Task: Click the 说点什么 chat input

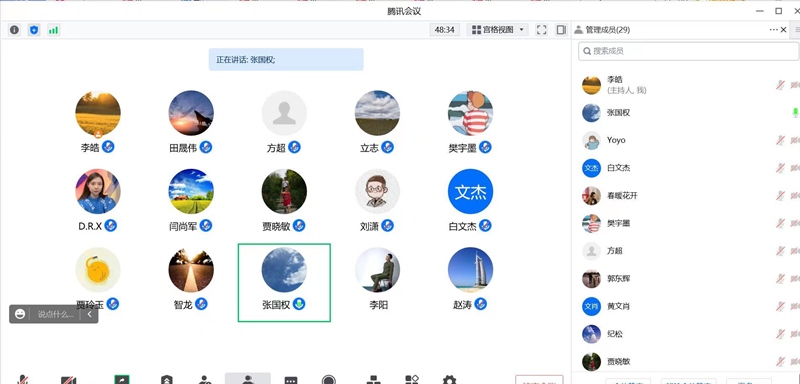Action: 55,314
